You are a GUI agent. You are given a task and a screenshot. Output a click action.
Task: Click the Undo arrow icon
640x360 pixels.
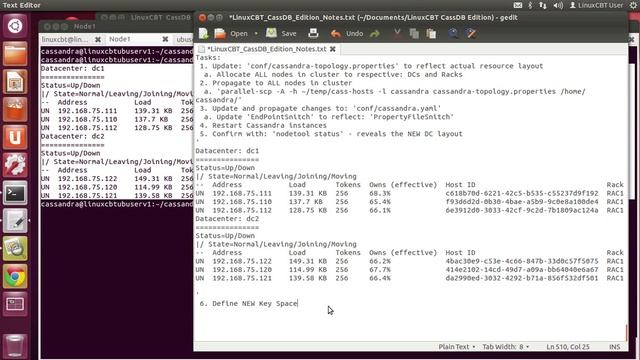(336, 33)
